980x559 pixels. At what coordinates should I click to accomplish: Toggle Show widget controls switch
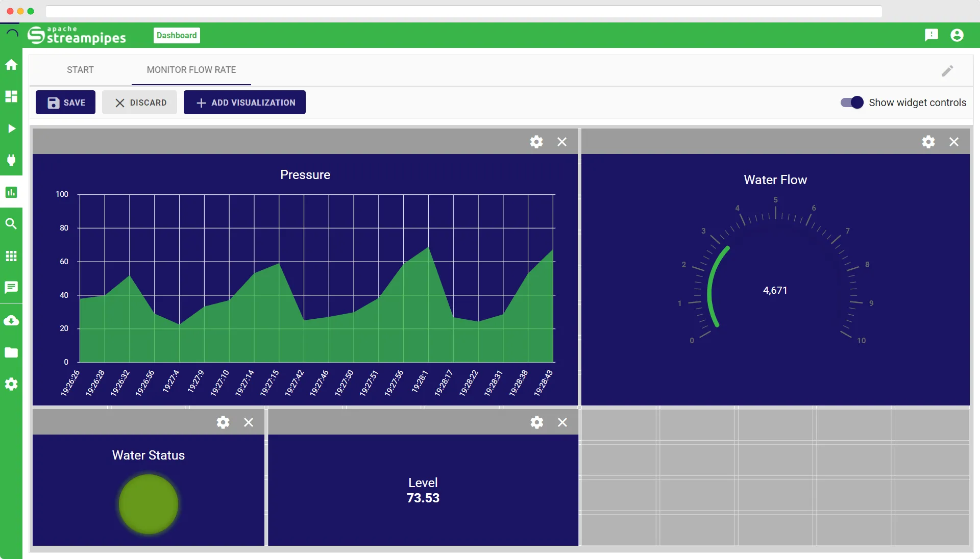click(852, 103)
